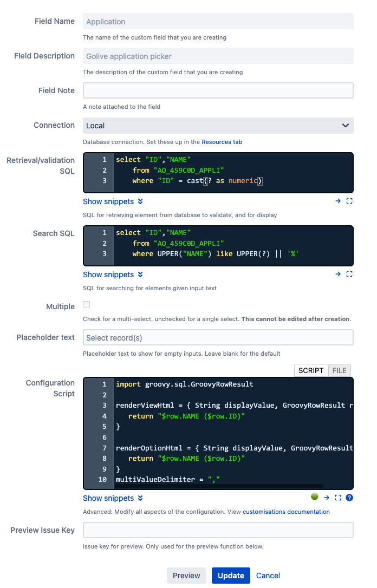377x588 pixels.
Task: Click the Preview button
Action: click(186, 576)
